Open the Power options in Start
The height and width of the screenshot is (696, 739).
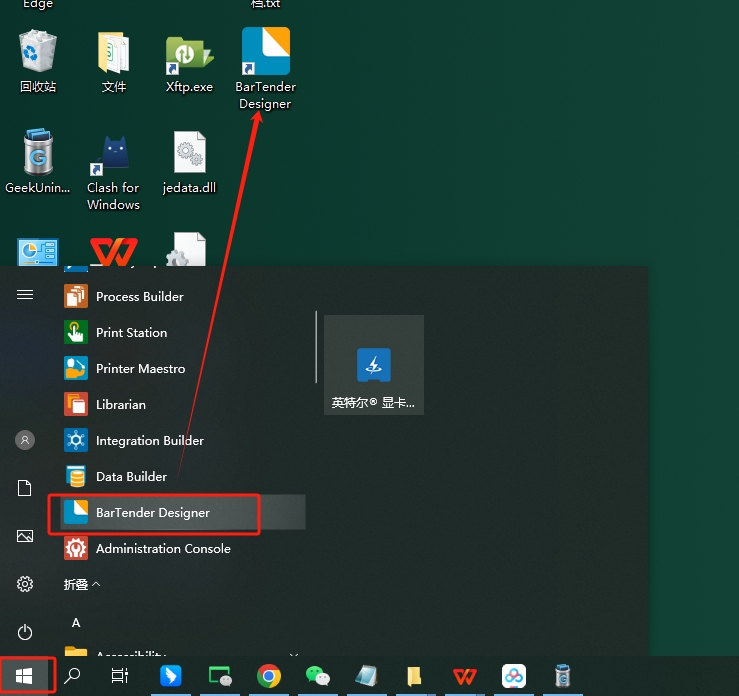click(x=25, y=632)
